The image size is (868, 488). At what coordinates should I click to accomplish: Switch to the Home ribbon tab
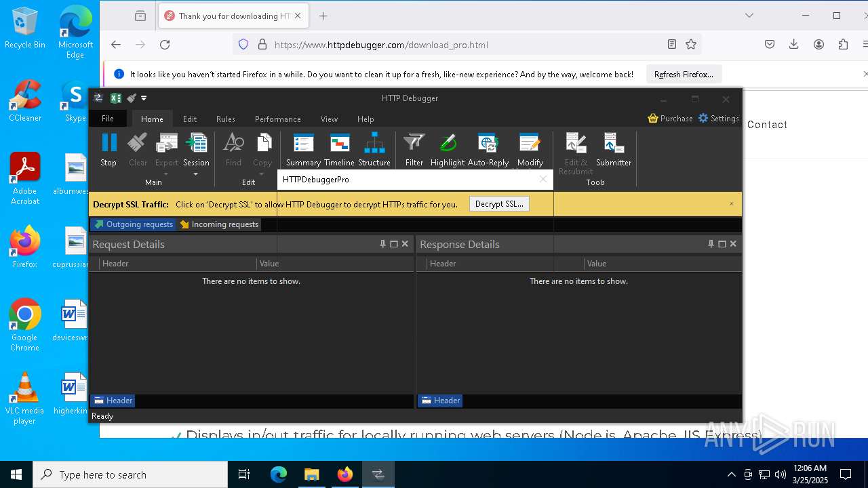coord(152,119)
